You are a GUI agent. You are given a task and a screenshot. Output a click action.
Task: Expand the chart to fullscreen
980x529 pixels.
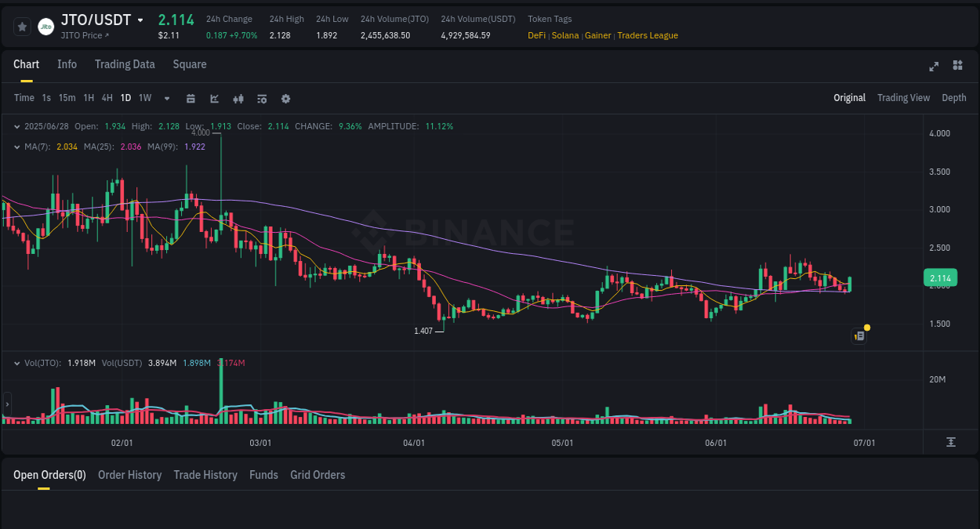pos(933,67)
